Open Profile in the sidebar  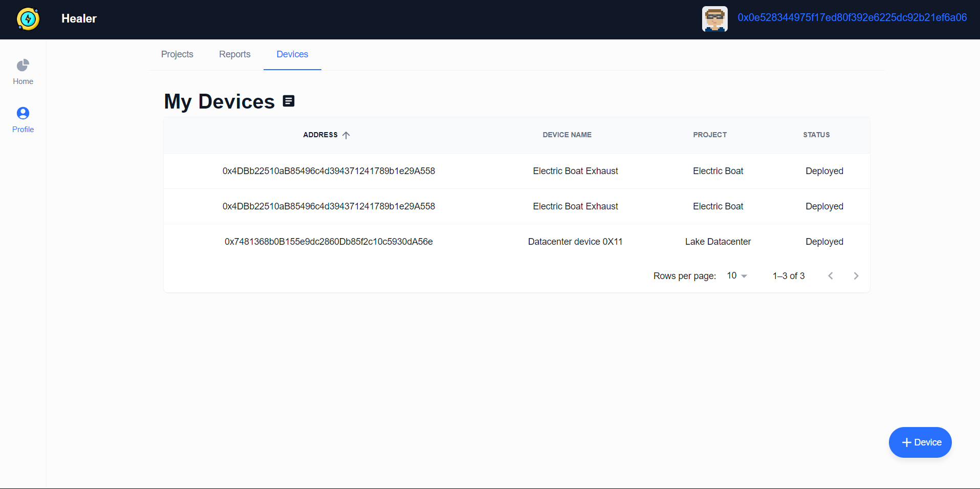click(23, 120)
